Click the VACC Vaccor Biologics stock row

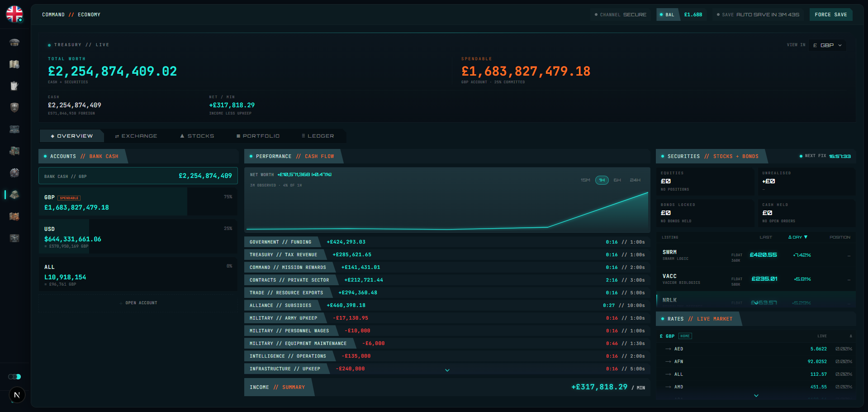point(756,279)
